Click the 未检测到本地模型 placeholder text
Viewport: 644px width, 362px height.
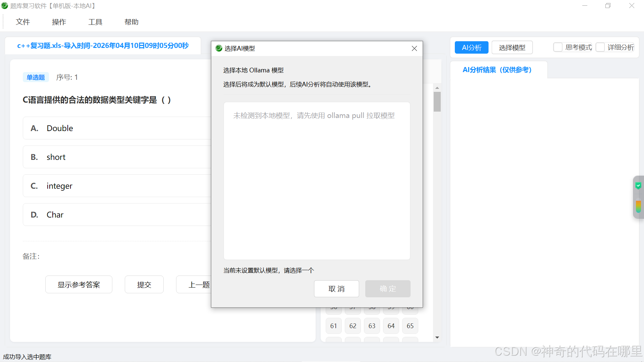[314, 116]
